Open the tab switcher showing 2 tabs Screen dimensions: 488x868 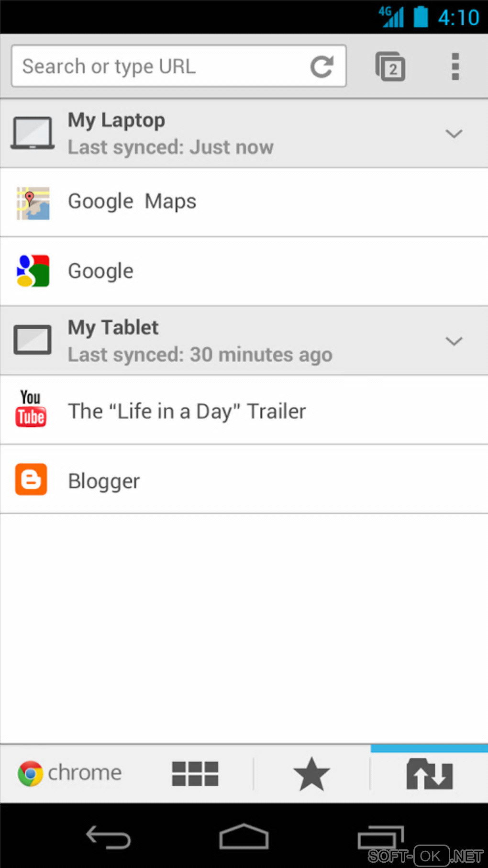tap(390, 67)
